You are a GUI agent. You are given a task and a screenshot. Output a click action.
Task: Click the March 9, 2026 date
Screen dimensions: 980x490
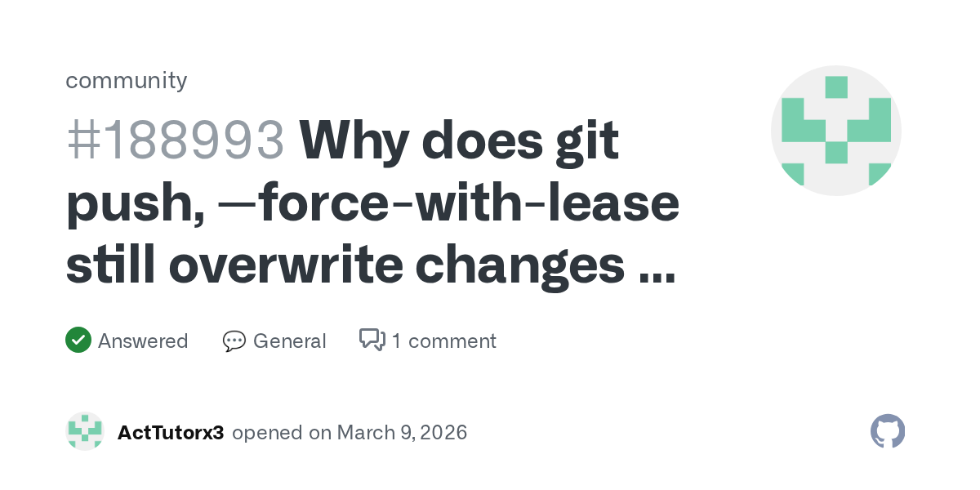click(402, 432)
